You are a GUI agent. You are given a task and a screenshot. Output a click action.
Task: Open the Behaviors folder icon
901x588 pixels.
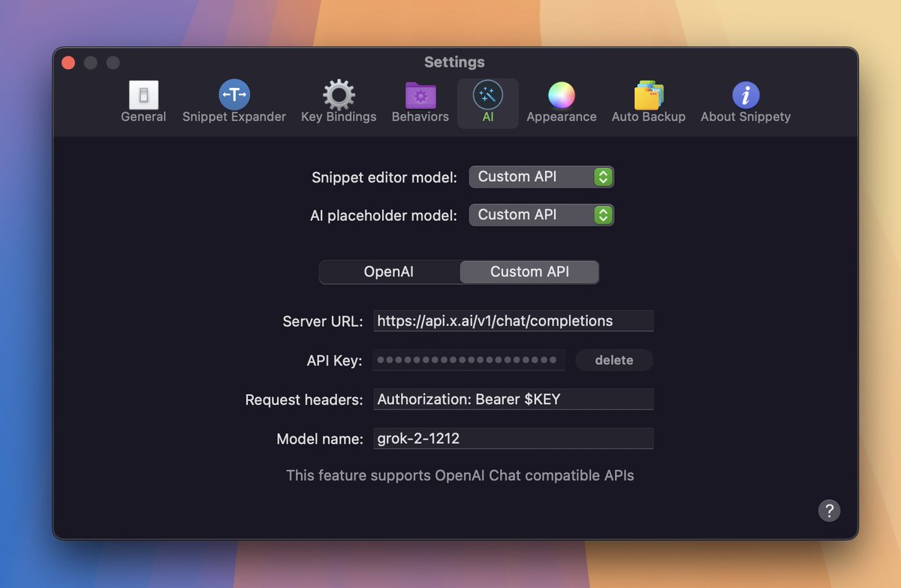[x=420, y=95]
